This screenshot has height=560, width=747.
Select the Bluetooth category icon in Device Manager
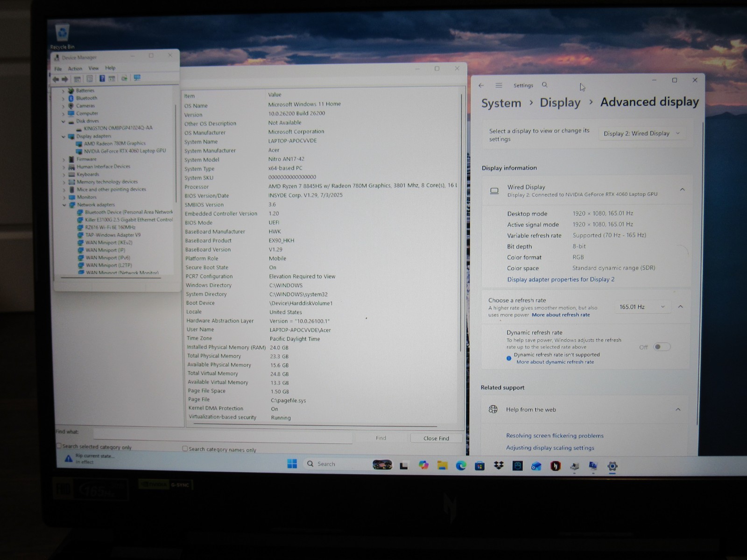[x=71, y=98]
